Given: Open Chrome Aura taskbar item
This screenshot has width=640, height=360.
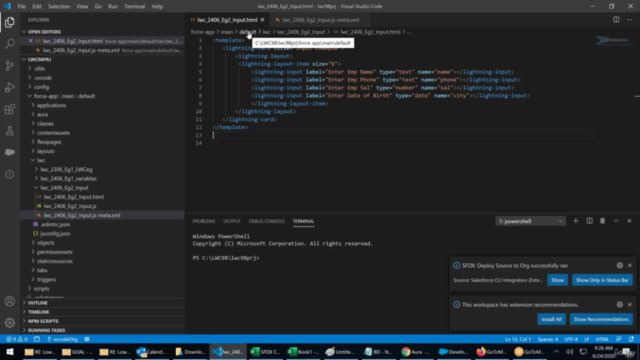Looking at the screenshot, I should [x=416, y=351].
